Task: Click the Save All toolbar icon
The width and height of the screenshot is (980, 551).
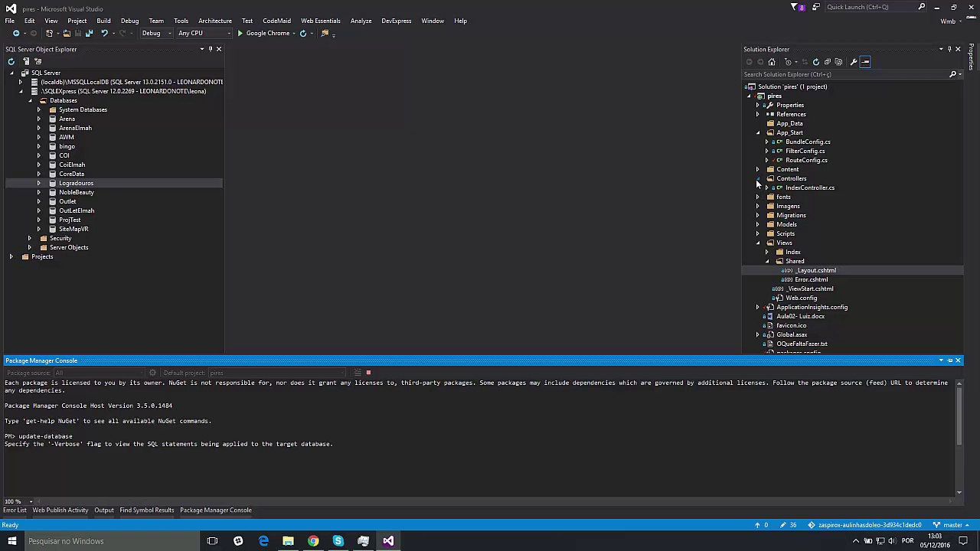Action: [x=90, y=34]
